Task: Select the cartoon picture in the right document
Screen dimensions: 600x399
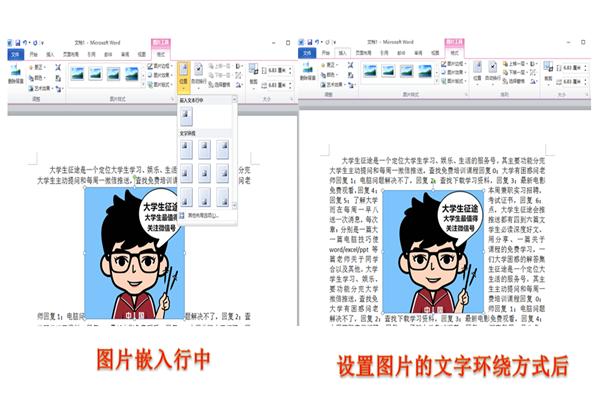Action: pos(433,252)
